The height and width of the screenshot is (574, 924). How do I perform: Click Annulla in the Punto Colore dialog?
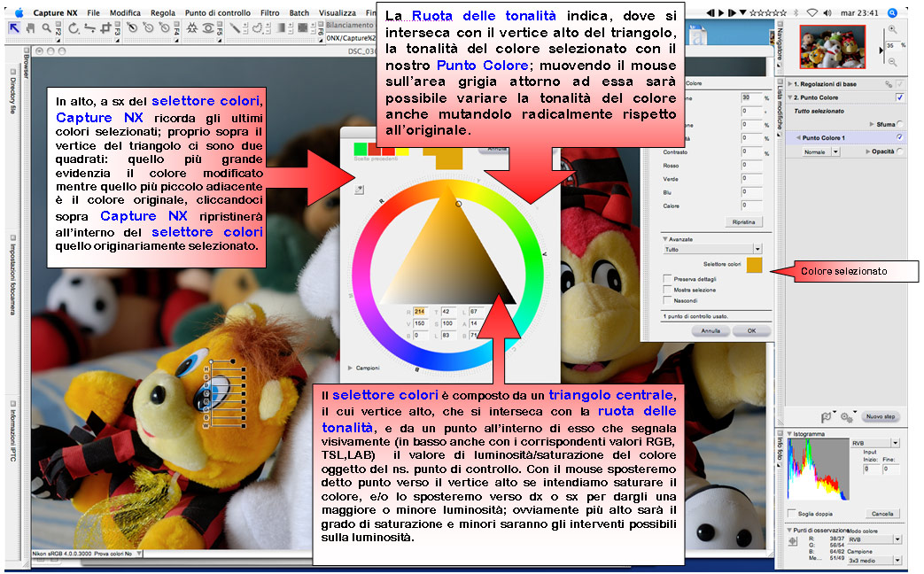[x=710, y=330]
